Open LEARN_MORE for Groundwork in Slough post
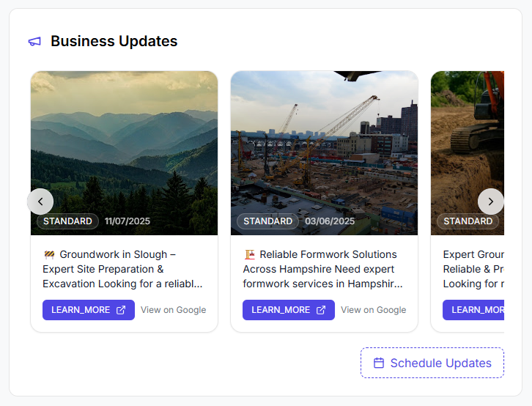This screenshot has height=406, width=532. (89, 310)
